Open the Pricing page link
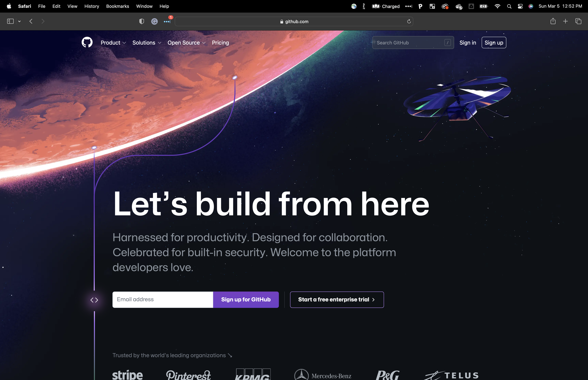The width and height of the screenshot is (588, 380). [220, 43]
